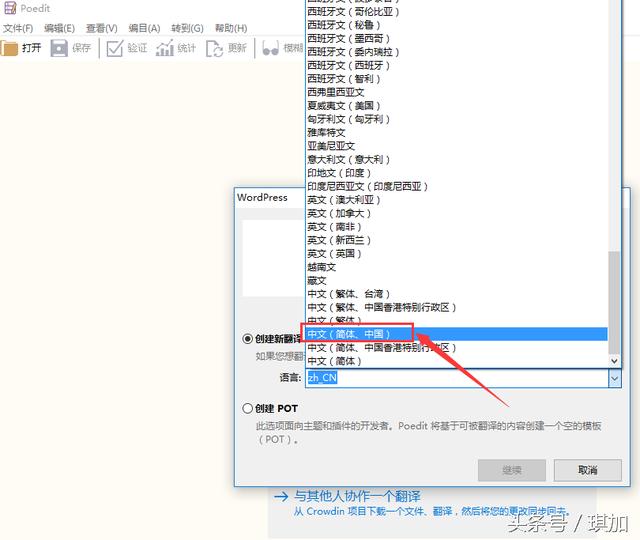The height and width of the screenshot is (540, 640).
Task: Select 越南文 in the language list
Action: click(457, 267)
